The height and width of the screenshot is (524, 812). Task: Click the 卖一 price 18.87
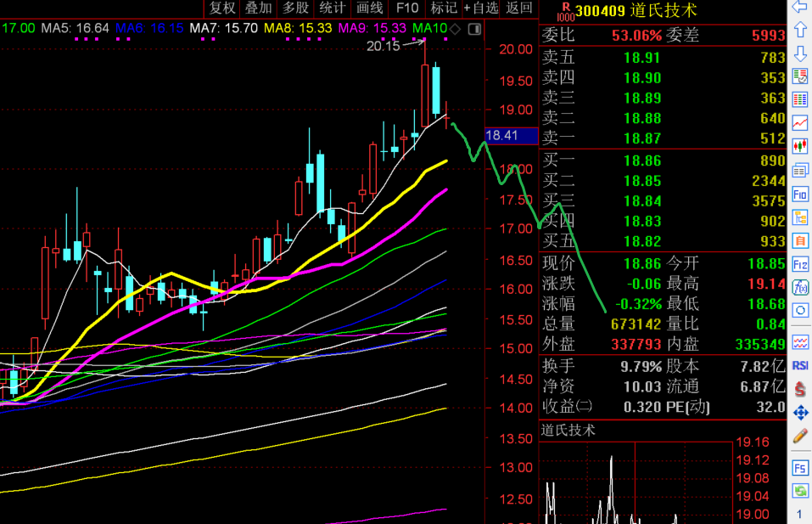642,138
